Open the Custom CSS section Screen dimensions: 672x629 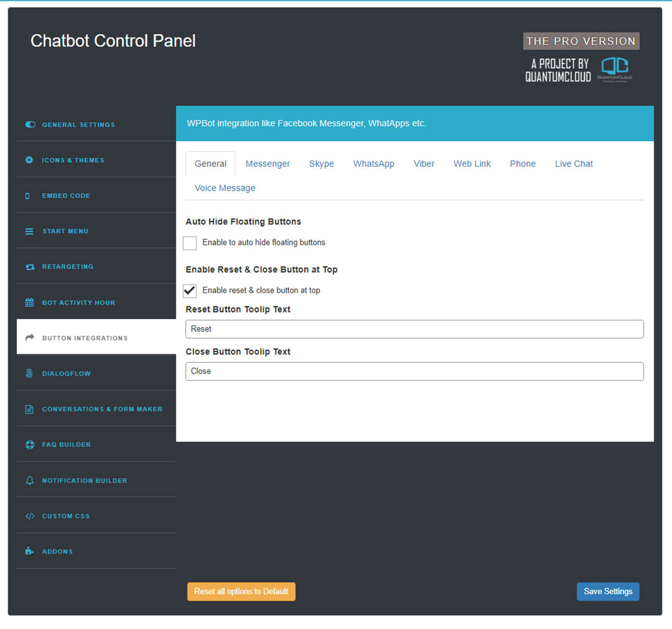pyautogui.click(x=96, y=516)
